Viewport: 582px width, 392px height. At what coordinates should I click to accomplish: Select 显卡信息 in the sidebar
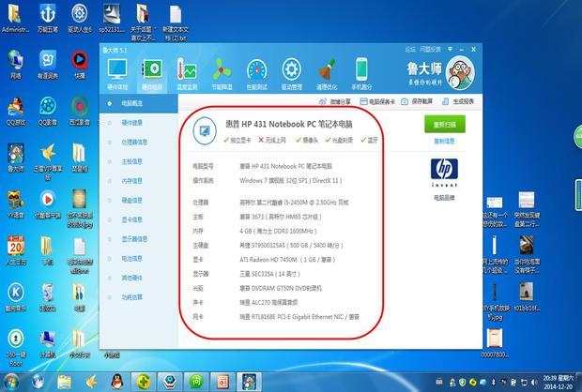tap(131, 219)
